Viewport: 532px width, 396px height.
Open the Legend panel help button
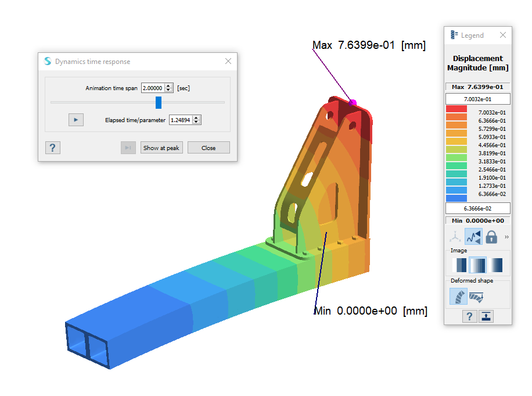tap(469, 316)
